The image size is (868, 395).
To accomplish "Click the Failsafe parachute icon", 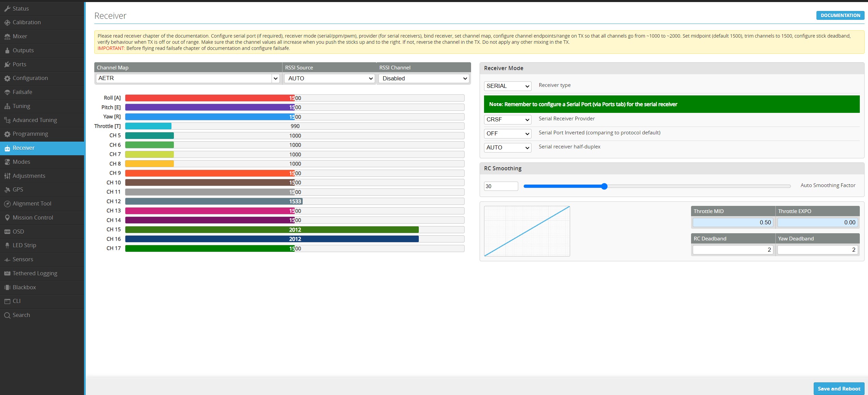I will point(7,92).
